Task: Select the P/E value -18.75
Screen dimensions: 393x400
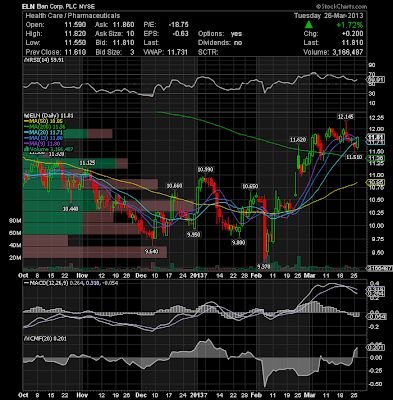Action: tap(178, 25)
